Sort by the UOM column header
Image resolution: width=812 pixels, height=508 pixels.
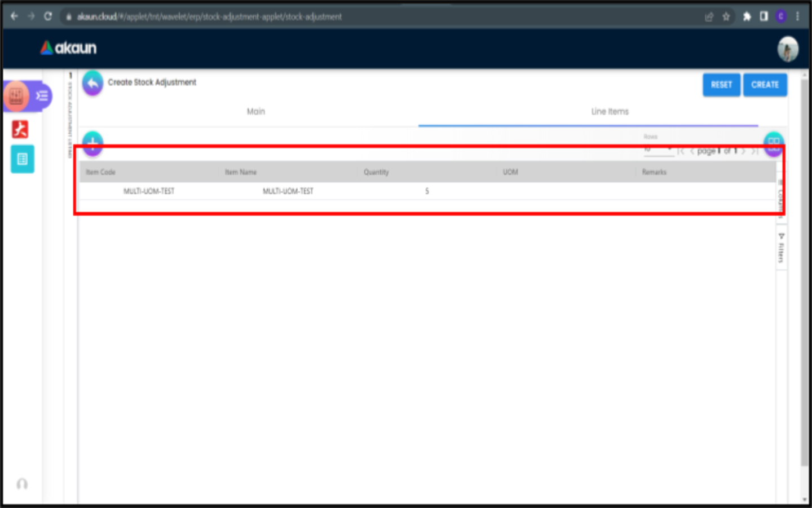click(510, 172)
